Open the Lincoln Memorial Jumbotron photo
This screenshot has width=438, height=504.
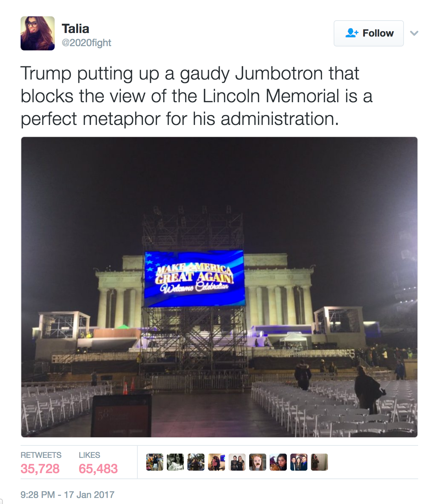pyautogui.click(x=219, y=287)
